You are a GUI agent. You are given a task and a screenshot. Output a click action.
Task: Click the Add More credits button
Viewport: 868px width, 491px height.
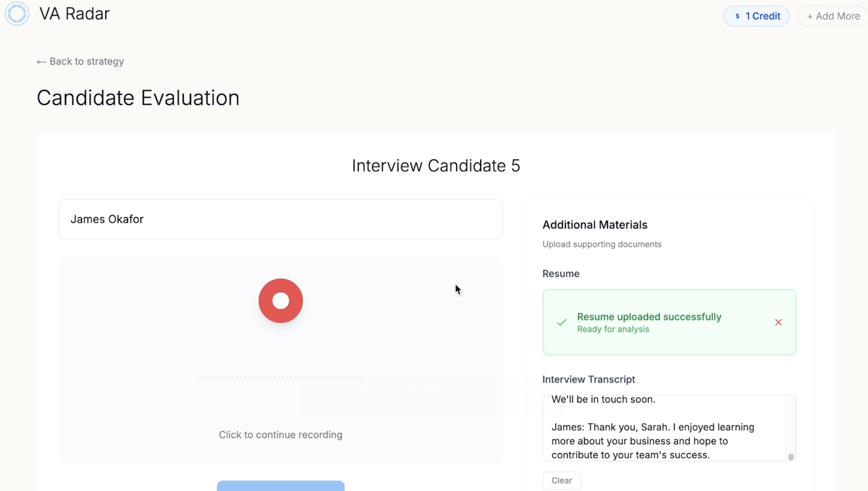[833, 16]
